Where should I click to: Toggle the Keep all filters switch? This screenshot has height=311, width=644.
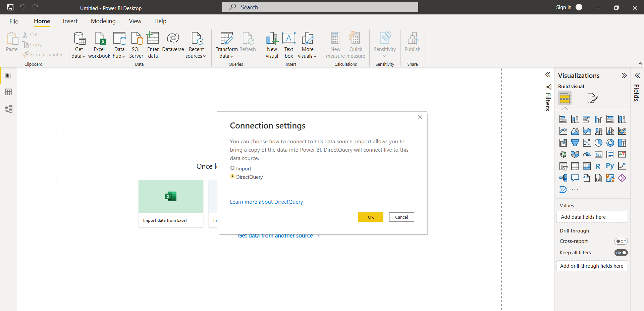(x=621, y=253)
